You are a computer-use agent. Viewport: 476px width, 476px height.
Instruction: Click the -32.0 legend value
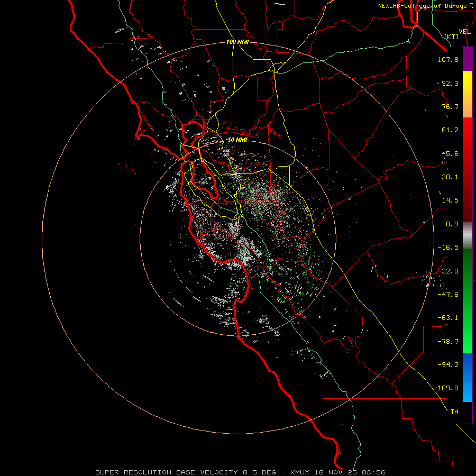coord(448,271)
